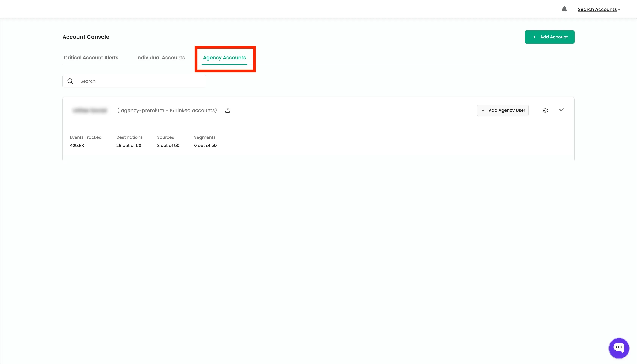637x364 pixels.
Task: Switch to Individual Accounts tab
Action: (160, 58)
